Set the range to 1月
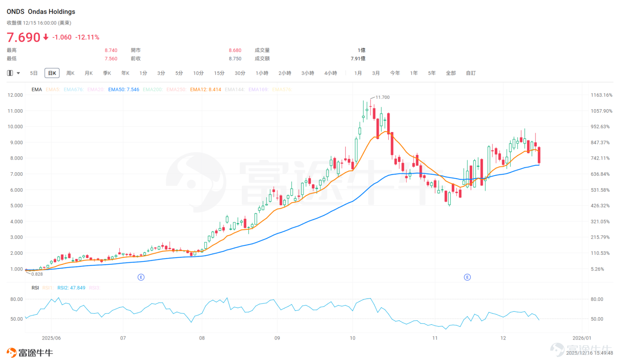620x364 pixels. 358,73
